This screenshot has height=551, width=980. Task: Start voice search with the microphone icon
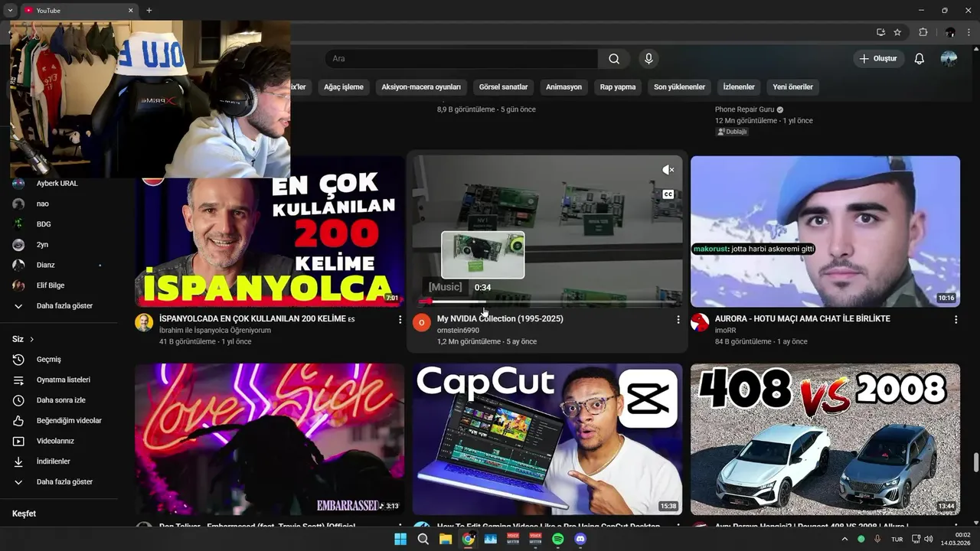point(648,59)
